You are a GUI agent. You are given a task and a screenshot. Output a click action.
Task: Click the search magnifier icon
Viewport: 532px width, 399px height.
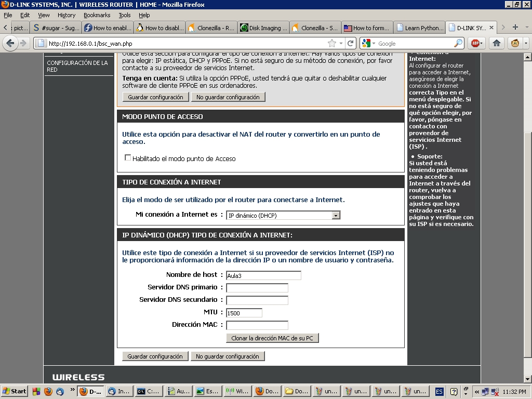[x=458, y=43]
